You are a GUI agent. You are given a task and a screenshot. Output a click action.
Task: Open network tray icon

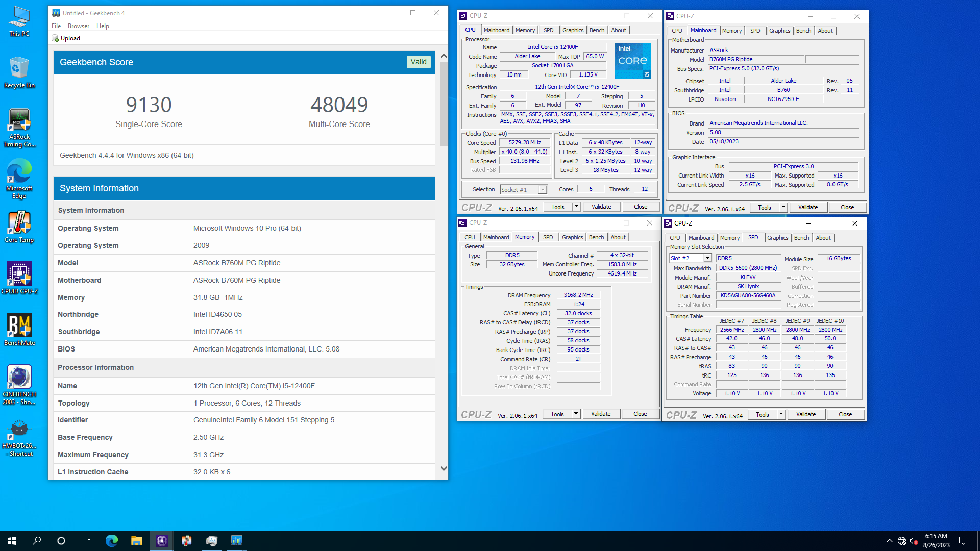click(902, 541)
